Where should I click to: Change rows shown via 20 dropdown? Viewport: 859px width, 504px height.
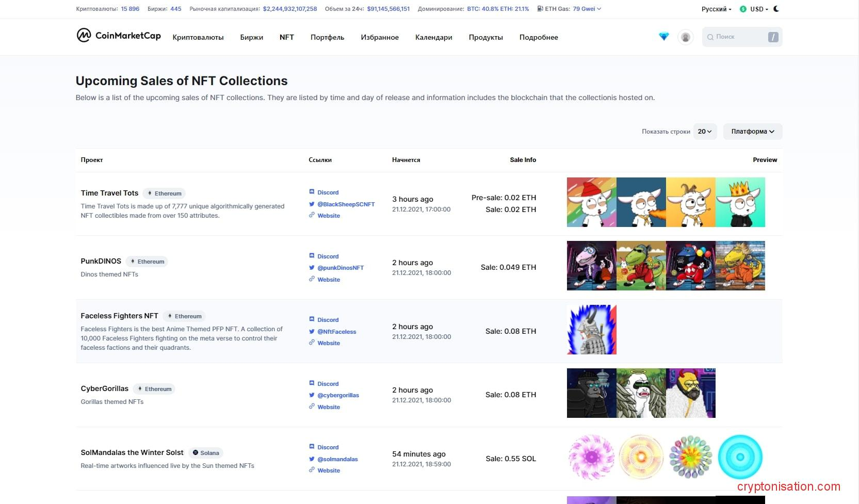coord(704,132)
